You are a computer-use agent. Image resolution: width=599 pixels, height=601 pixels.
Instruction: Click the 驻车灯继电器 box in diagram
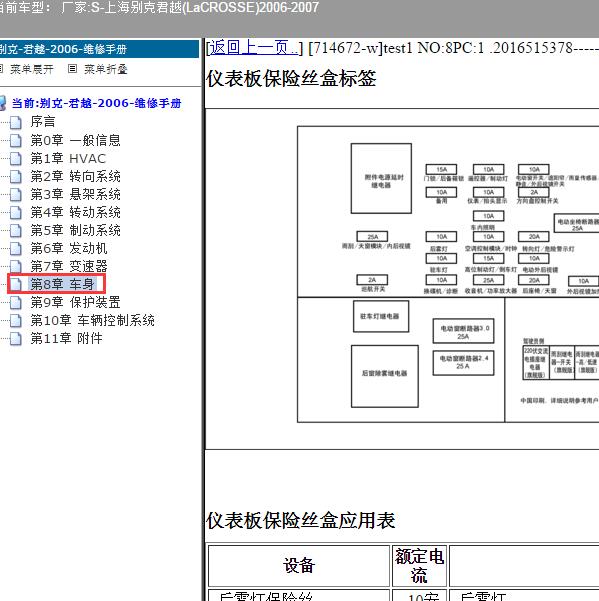[x=381, y=317]
